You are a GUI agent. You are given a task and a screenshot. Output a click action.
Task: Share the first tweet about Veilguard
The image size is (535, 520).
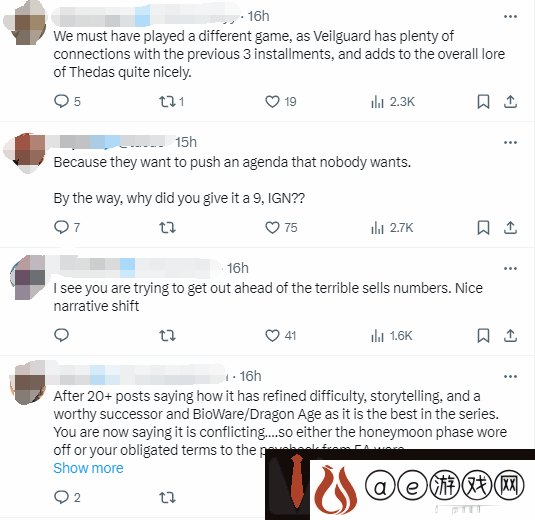pos(510,101)
